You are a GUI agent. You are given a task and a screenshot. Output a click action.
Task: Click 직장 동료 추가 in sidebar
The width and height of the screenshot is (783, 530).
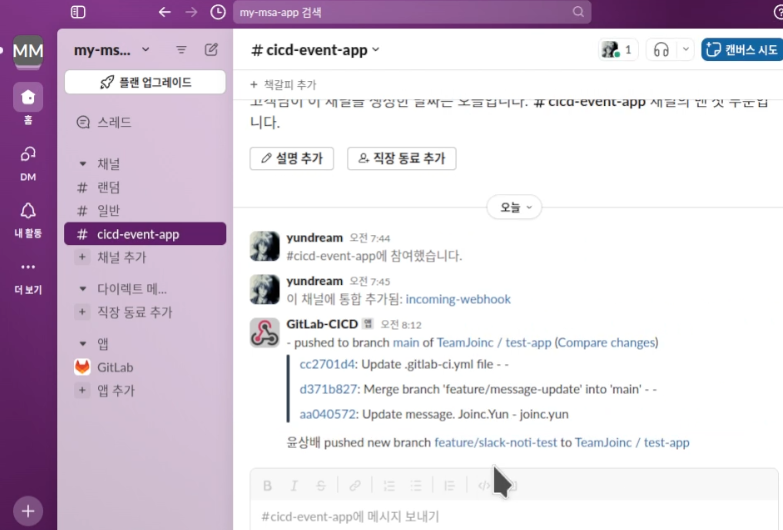click(145, 312)
